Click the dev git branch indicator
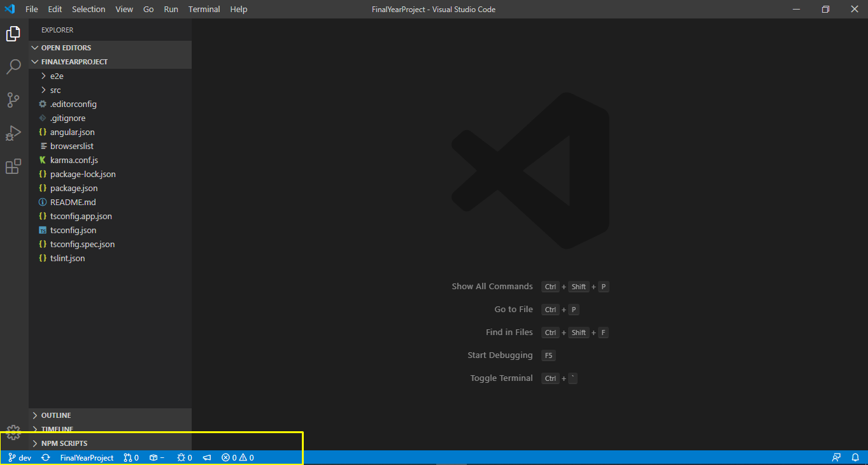 pos(20,457)
